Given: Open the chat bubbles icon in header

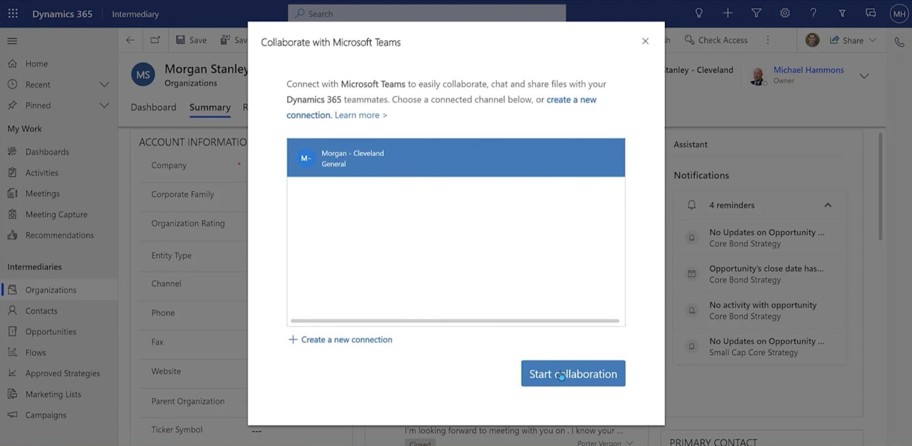Looking at the screenshot, I should click(x=871, y=13).
